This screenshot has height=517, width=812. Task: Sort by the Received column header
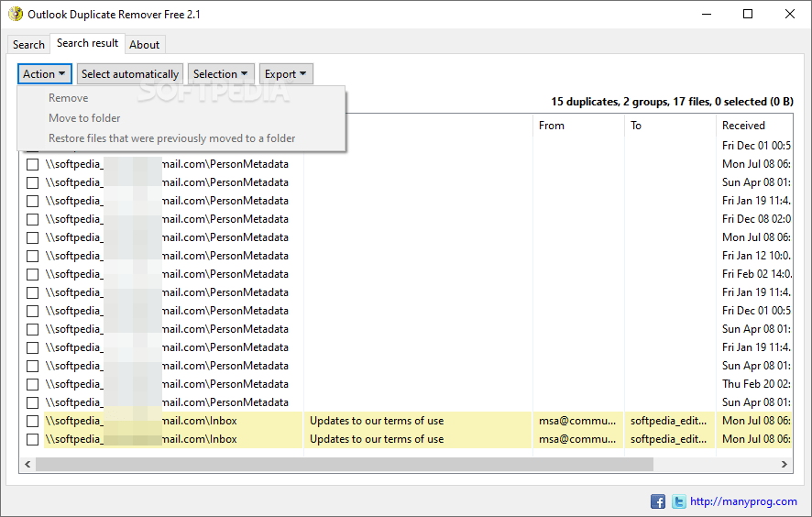pyautogui.click(x=754, y=126)
